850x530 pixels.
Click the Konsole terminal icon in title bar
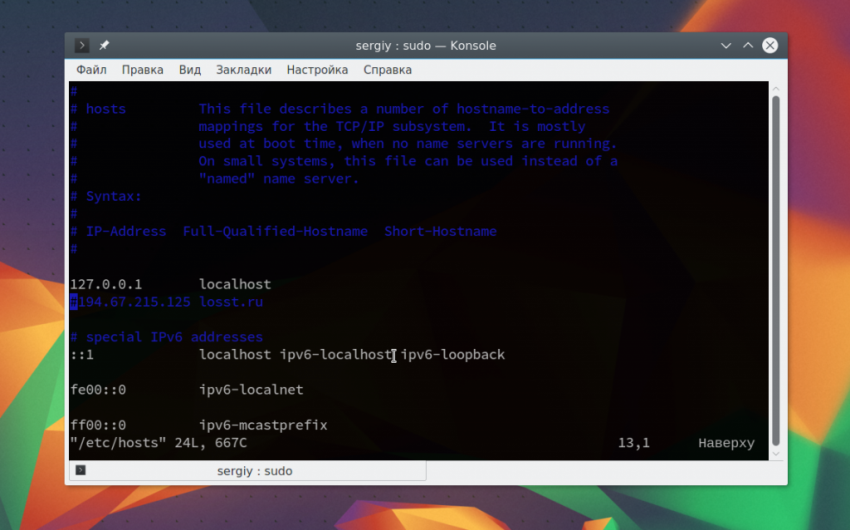(82, 46)
